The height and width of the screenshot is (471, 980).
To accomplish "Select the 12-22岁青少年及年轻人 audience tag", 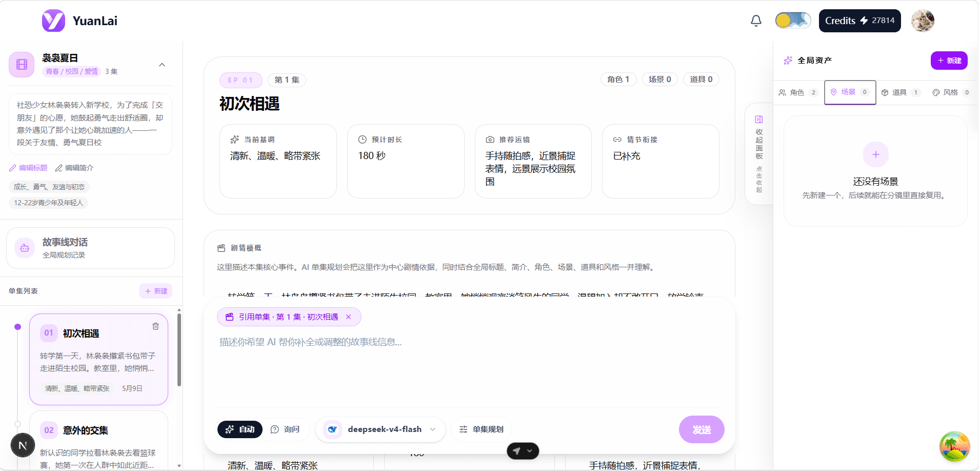I will tap(48, 203).
